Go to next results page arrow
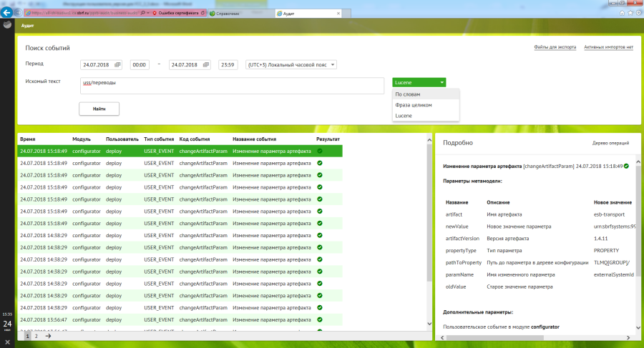Image resolution: width=644 pixels, height=348 pixels. point(48,335)
